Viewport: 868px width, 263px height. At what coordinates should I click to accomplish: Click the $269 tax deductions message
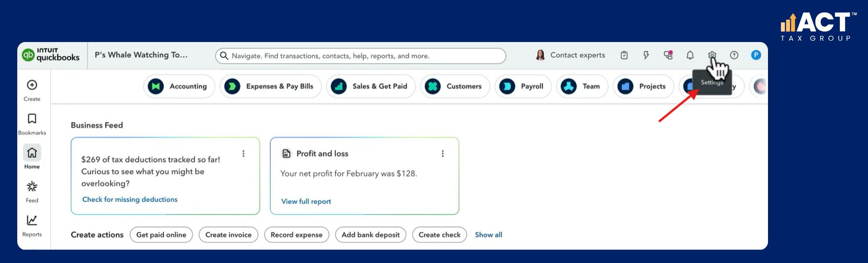[x=151, y=171]
